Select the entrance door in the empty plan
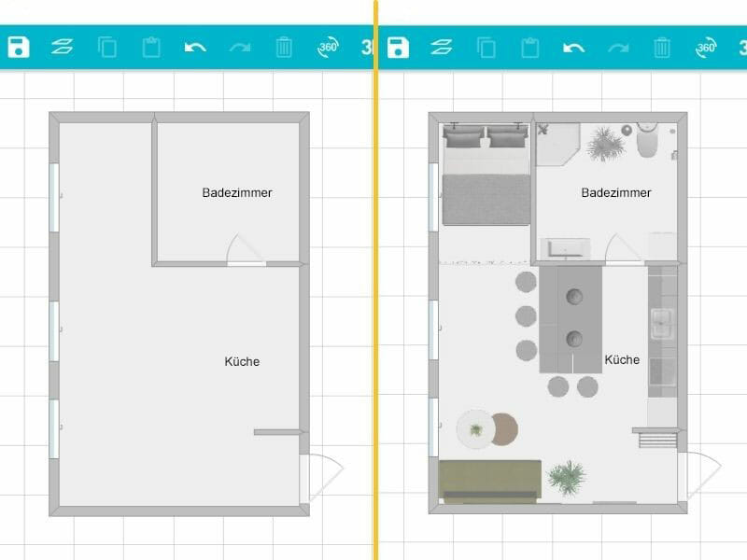This screenshot has width=747, height=560. pos(321,478)
